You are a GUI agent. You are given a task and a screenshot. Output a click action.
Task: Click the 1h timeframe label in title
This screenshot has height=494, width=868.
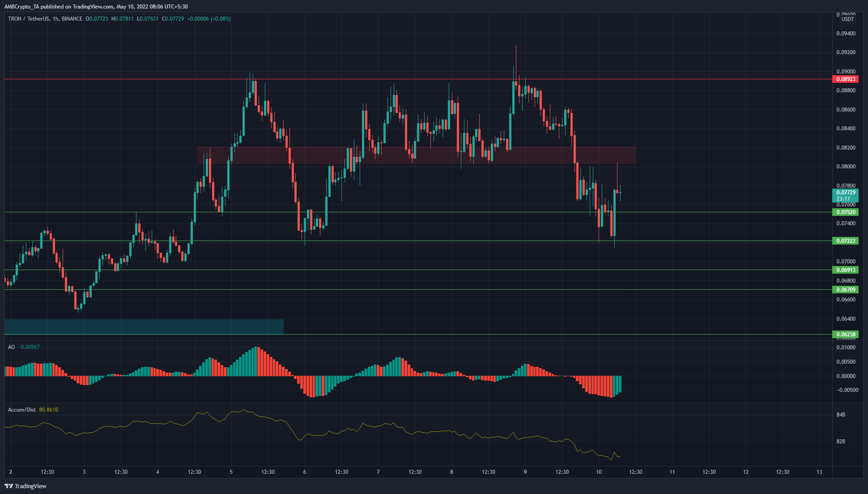(x=55, y=19)
